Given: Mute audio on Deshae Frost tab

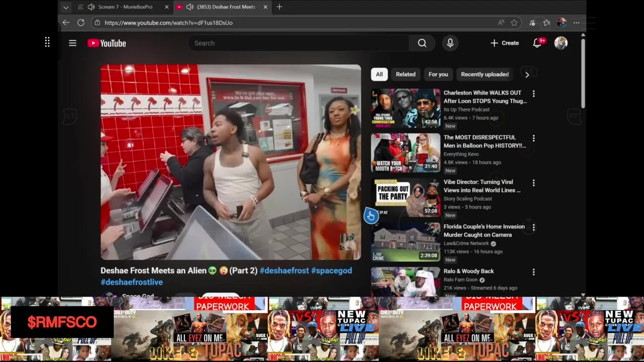Looking at the screenshot, I should pos(190,7).
